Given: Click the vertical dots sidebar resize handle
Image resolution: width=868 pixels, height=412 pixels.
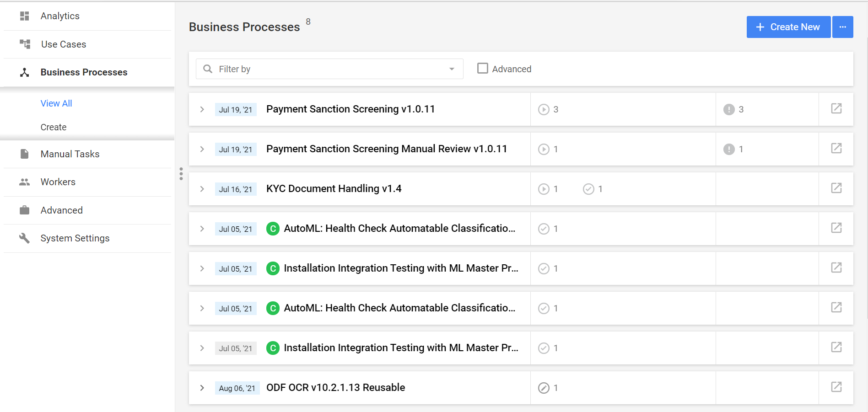Looking at the screenshot, I should click(x=181, y=174).
